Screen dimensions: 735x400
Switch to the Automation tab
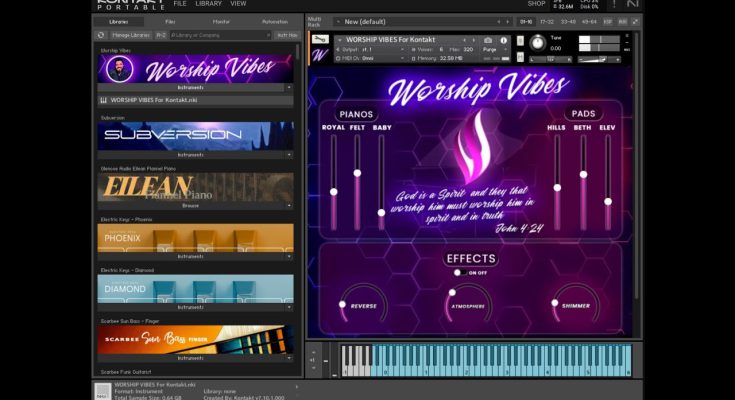click(274, 21)
